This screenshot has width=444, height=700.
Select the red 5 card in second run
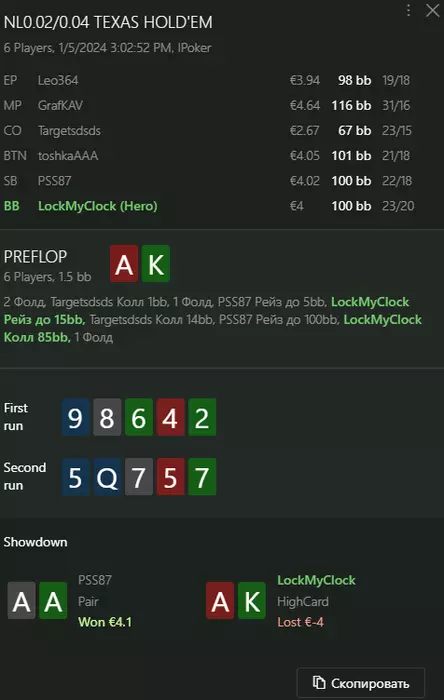click(170, 476)
